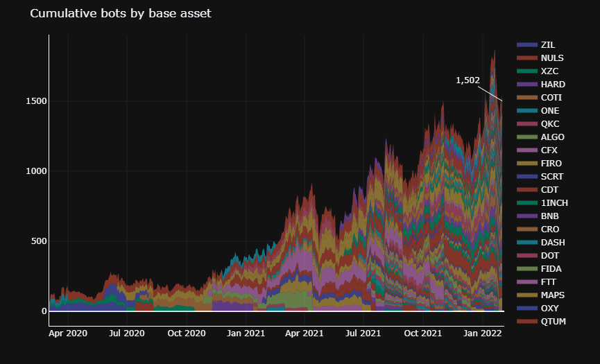Select the FTT legend label
The image size is (600, 364).
pyautogui.click(x=549, y=282)
